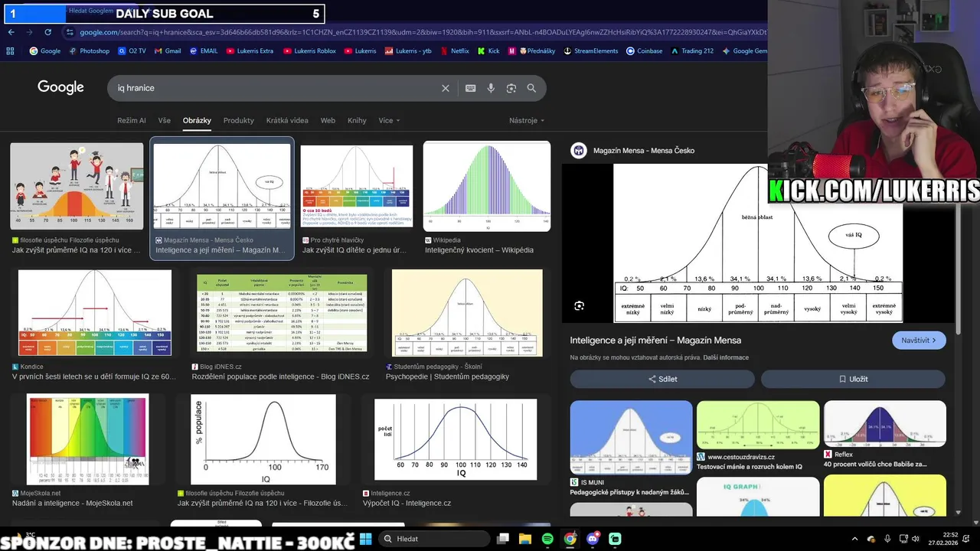980x551 pixels.
Task: Open the StreamElements bookmark
Action: pyautogui.click(x=590, y=51)
